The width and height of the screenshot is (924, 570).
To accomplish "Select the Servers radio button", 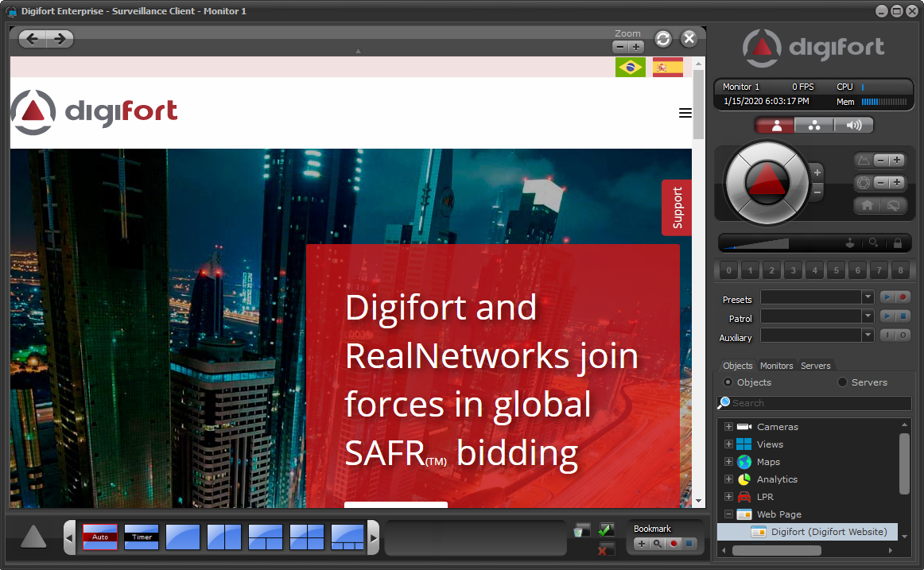I will click(842, 382).
